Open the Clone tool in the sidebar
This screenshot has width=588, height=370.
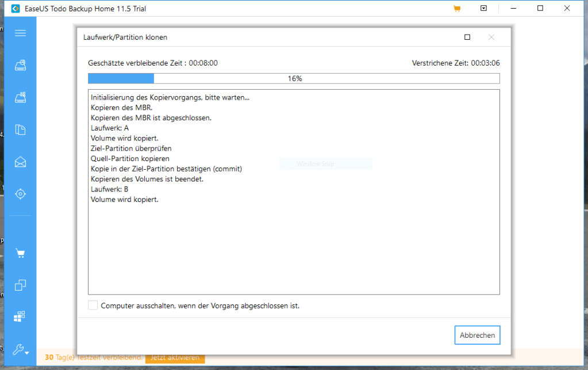click(x=20, y=285)
